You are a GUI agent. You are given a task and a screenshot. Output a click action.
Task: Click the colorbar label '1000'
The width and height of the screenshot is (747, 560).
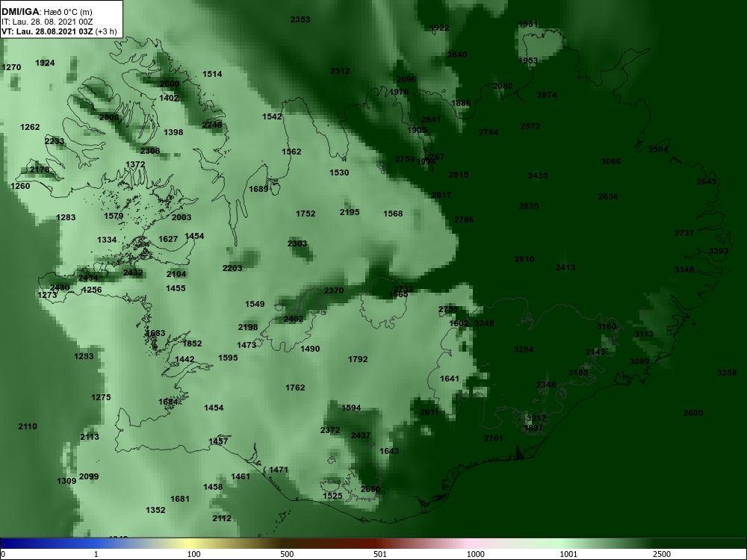(x=475, y=554)
